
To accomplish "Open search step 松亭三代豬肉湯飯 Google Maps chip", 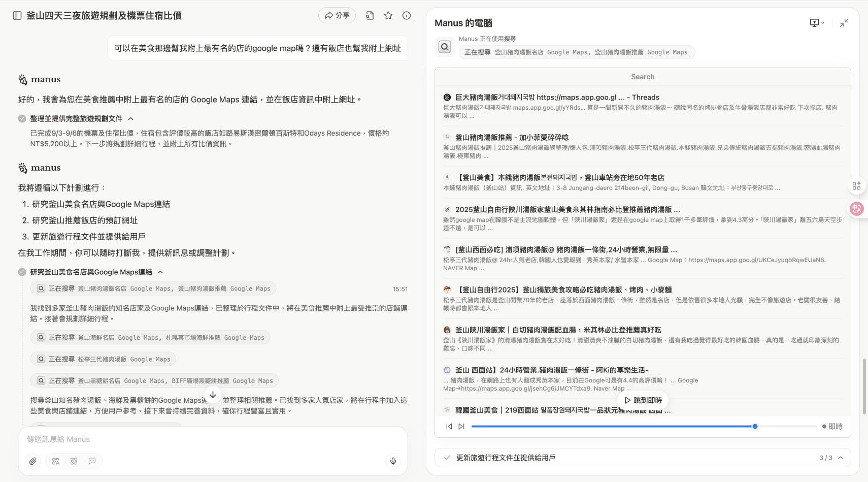I will (x=104, y=359).
